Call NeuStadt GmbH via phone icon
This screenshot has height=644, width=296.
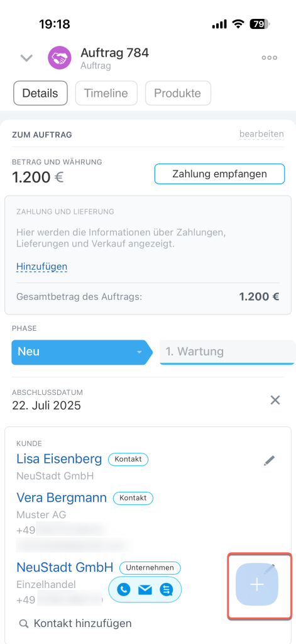click(124, 590)
